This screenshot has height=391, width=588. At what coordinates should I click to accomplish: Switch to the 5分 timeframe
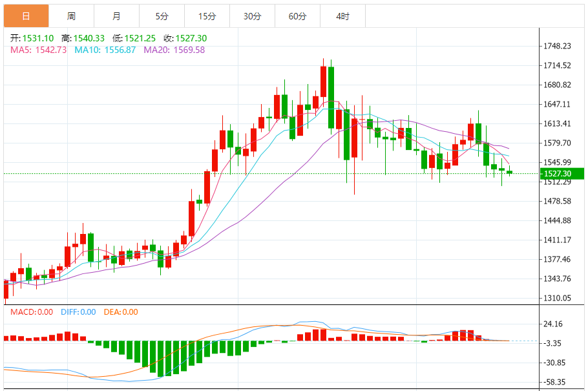coord(162,16)
